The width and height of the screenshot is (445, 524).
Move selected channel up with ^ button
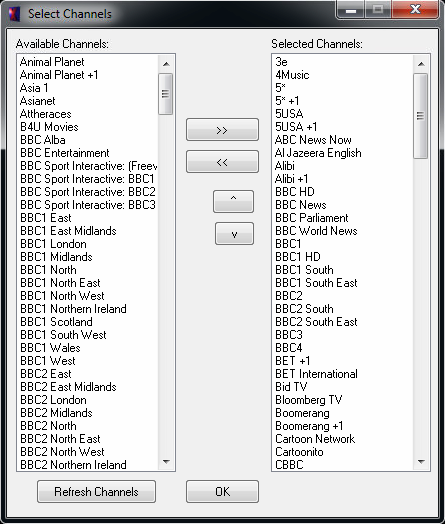click(234, 202)
